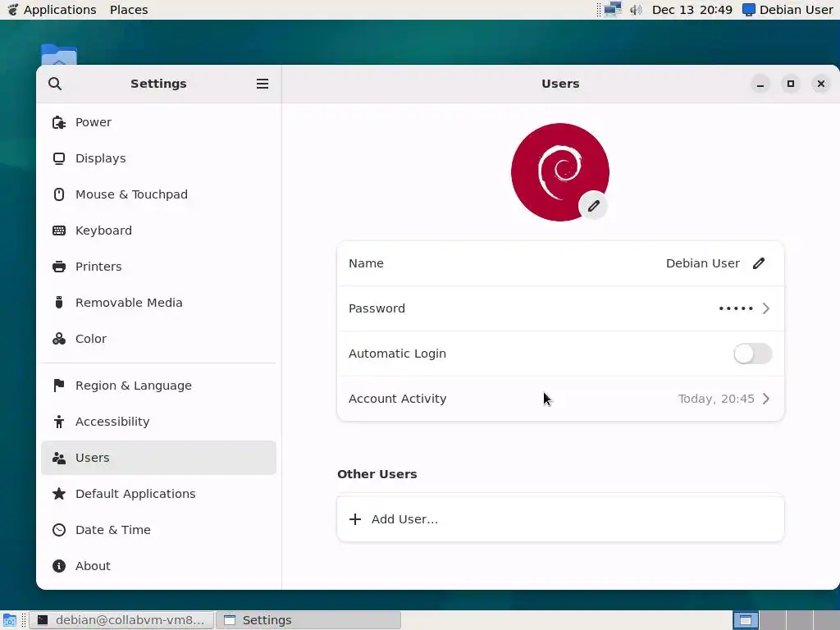The width and height of the screenshot is (840, 630).
Task: Close the Settings window
Action: tap(820, 84)
